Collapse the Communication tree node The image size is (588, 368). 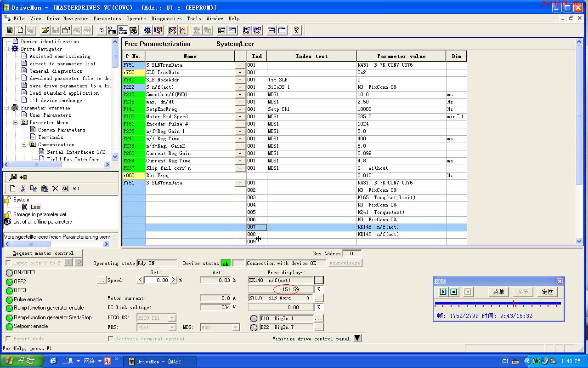(24, 144)
